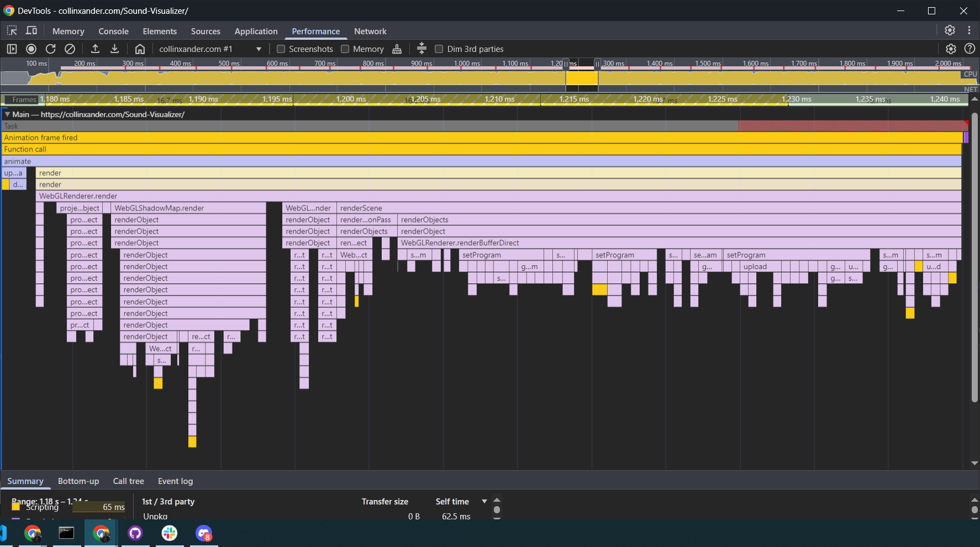Click the right handle of overview selection window

click(x=597, y=64)
